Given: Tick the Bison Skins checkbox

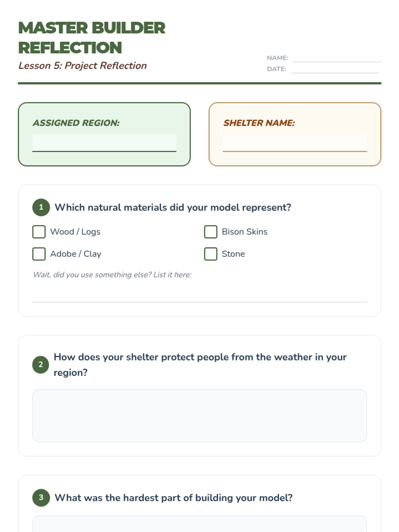Looking at the screenshot, I should [x=210, y=232].
